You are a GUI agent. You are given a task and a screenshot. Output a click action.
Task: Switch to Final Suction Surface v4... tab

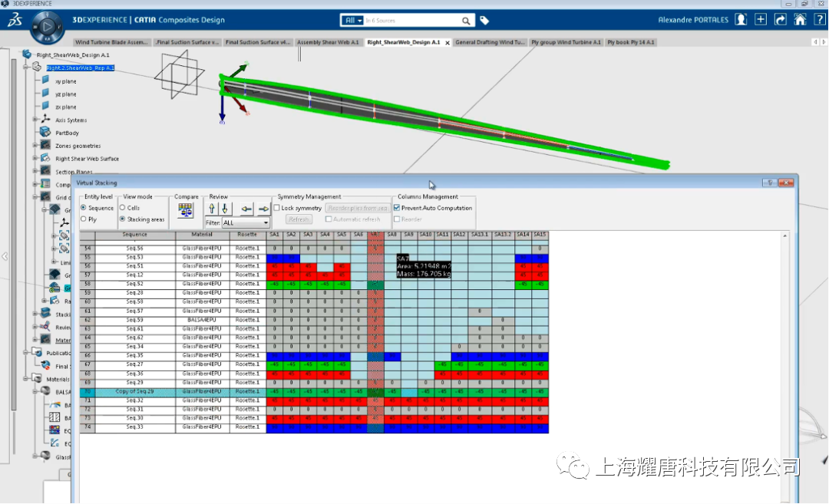click(258, 42)
